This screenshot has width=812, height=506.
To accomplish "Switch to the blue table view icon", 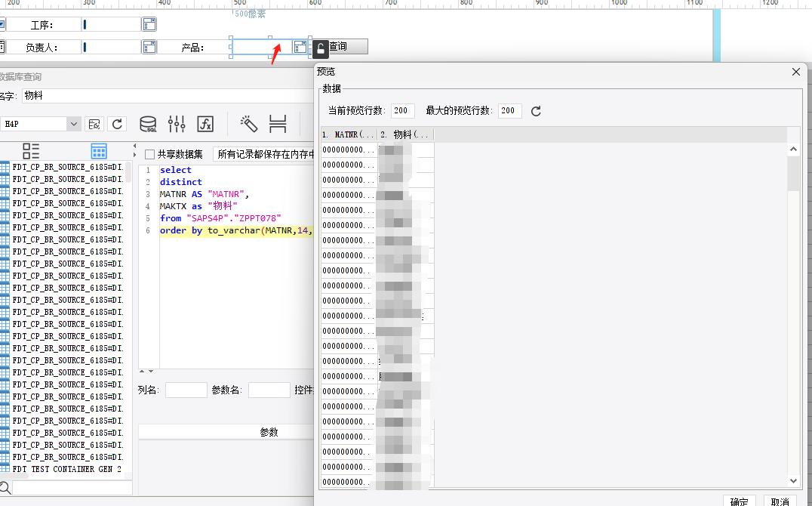I will [99, 150].
